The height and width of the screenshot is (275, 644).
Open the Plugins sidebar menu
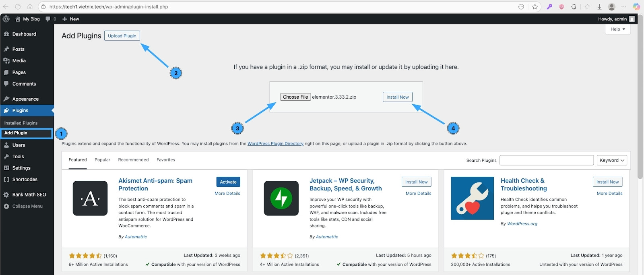tap(27, 110)
